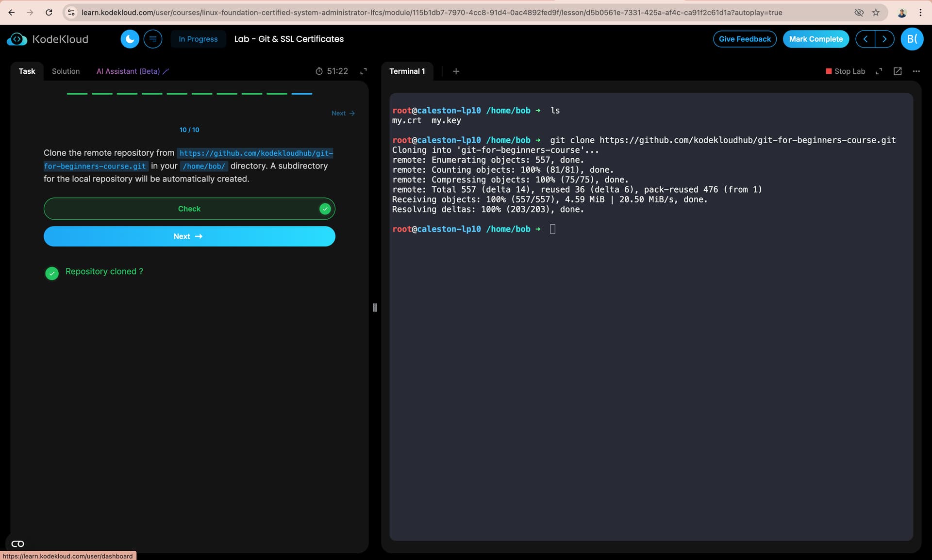
Task: Click the last blue progress segment
Action: pyautogui.click(x=301, y=94)
